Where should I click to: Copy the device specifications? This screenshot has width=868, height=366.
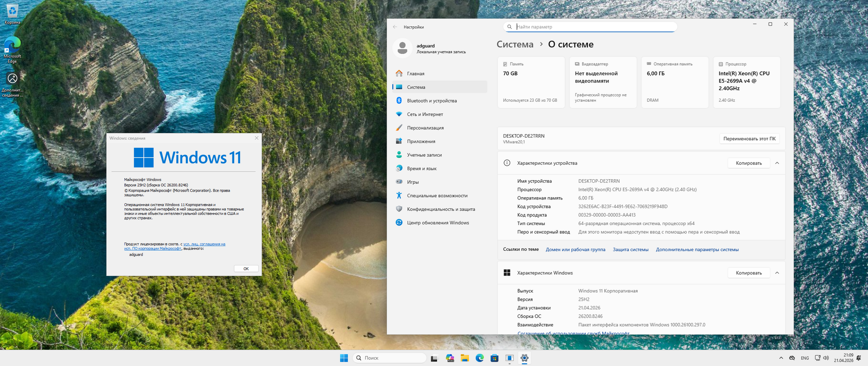tap(748, 163)
